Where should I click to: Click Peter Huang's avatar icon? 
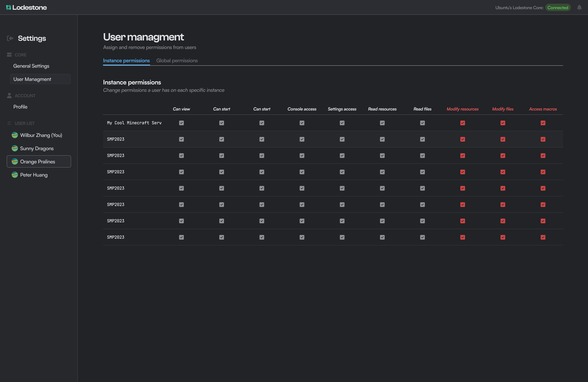15,175
